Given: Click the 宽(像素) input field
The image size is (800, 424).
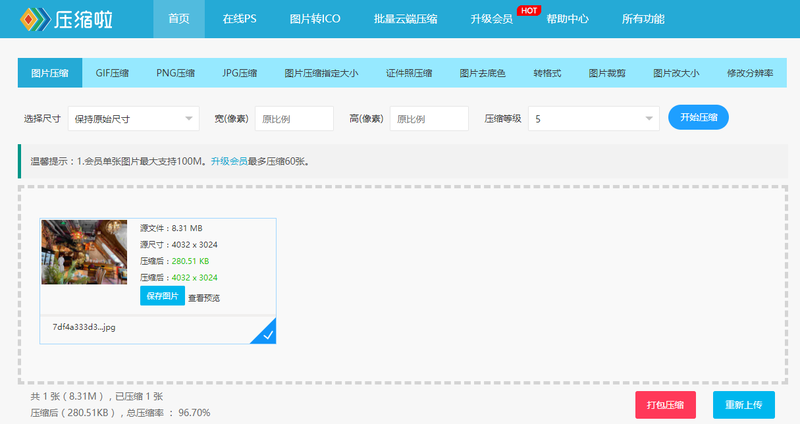Looking at the screenshot, I should click(294, 118).
